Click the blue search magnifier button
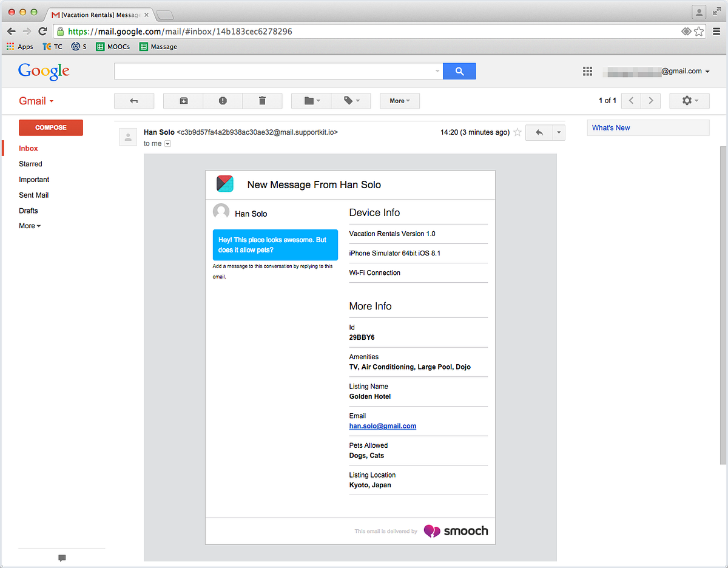Screen dimensions: 728x568 (x=459, y=71)
